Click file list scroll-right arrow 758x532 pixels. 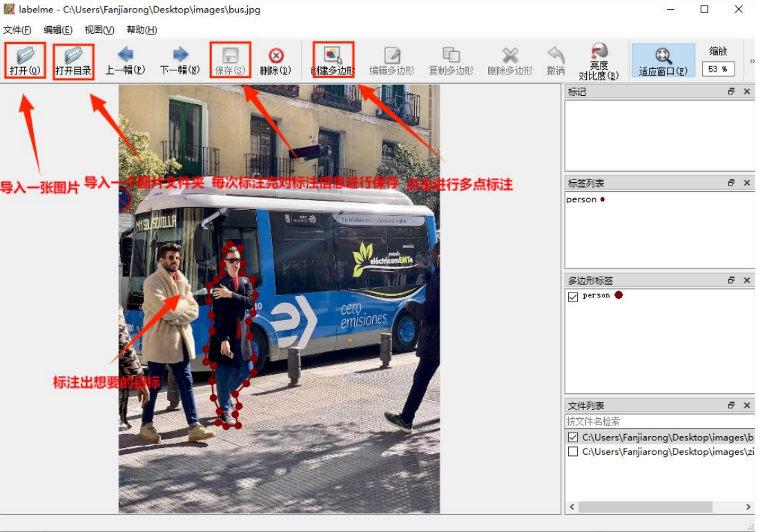(748, 507)
